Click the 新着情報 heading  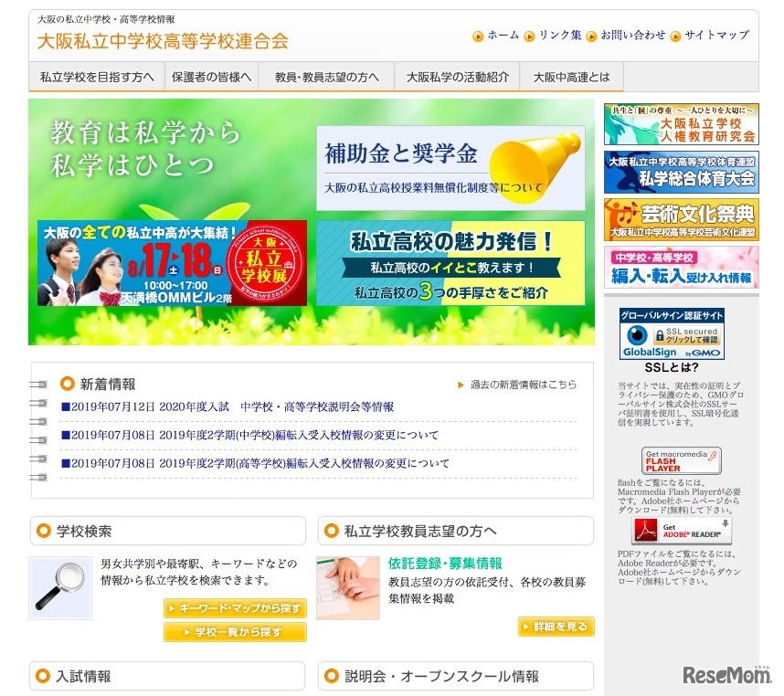[108, 385]
